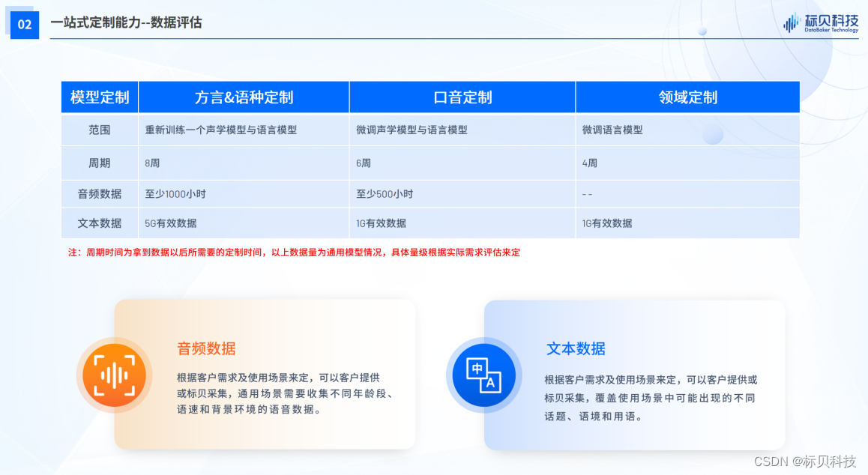Click the 02 slide number badge
The width and height of the screenshot is (868, 475).
(24, 25)
